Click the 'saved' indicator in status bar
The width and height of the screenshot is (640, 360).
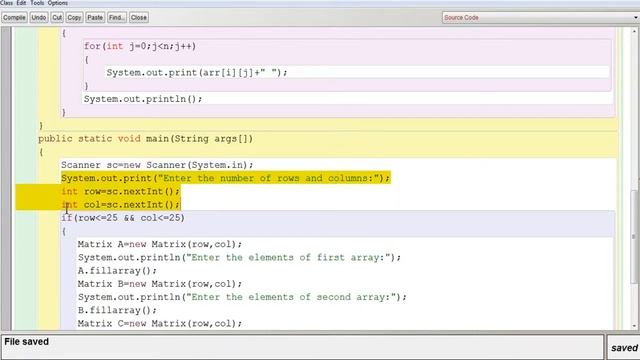pos(624,348)
